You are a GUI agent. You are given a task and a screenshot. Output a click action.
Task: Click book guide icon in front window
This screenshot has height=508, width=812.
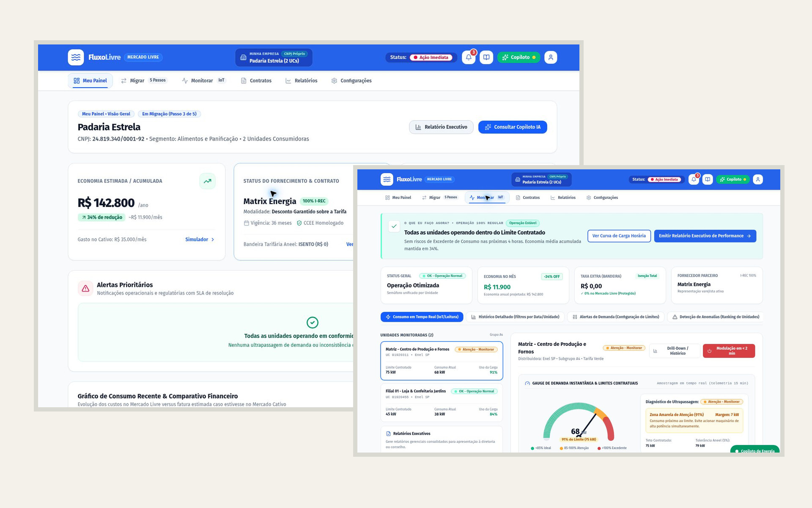(708, 179)
